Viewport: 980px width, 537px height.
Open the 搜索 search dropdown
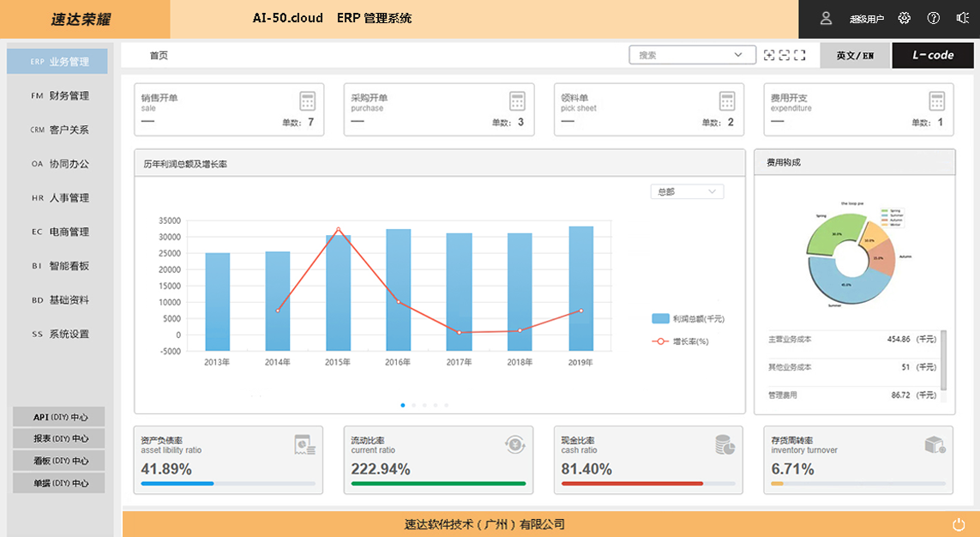click(x=692, y=55)
